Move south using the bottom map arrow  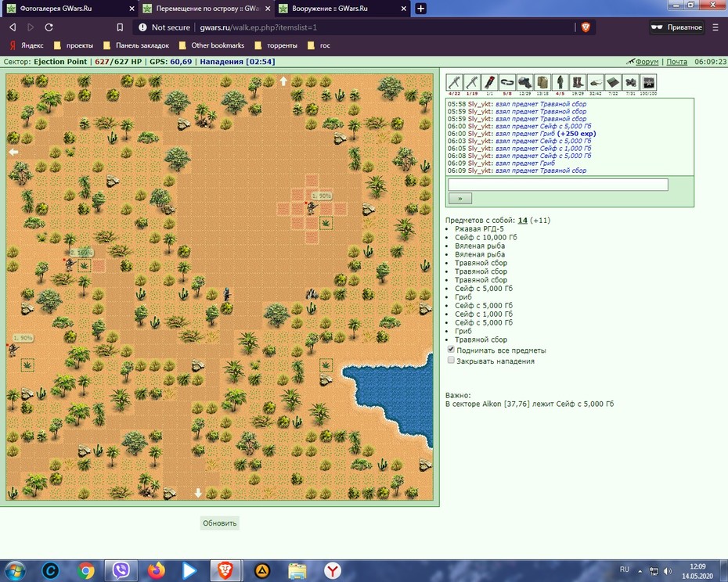(x=198, y=493)
